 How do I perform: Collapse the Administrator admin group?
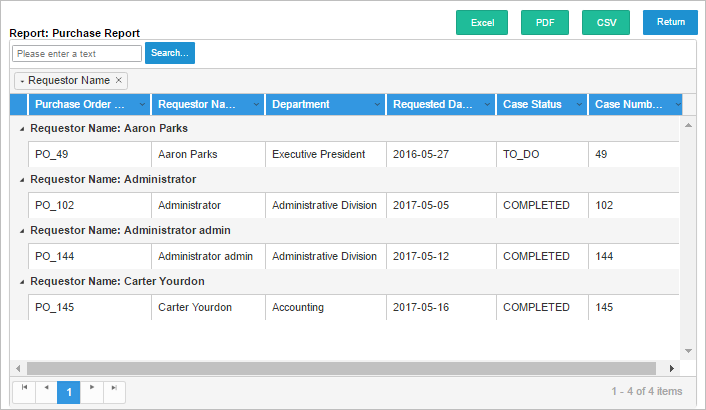click(x=21, y=231)
